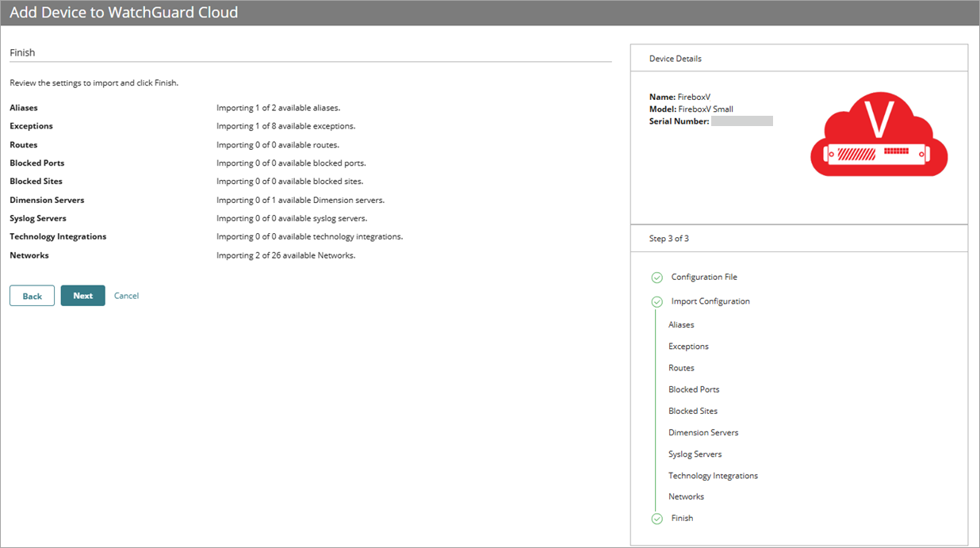
Task: Go to the Syslog Servers sub-step
Action: [695, 454]
